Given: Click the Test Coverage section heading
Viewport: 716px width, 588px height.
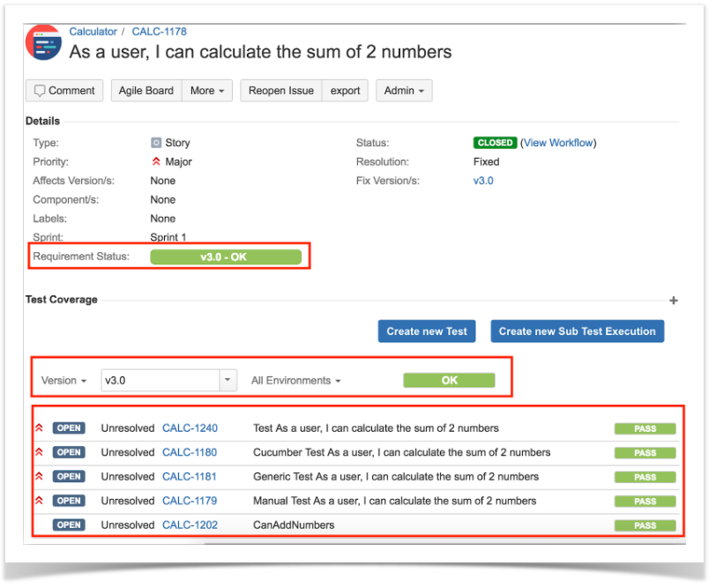Looking at the screenshot, I should pyautogui.click(x=62, y=300).
